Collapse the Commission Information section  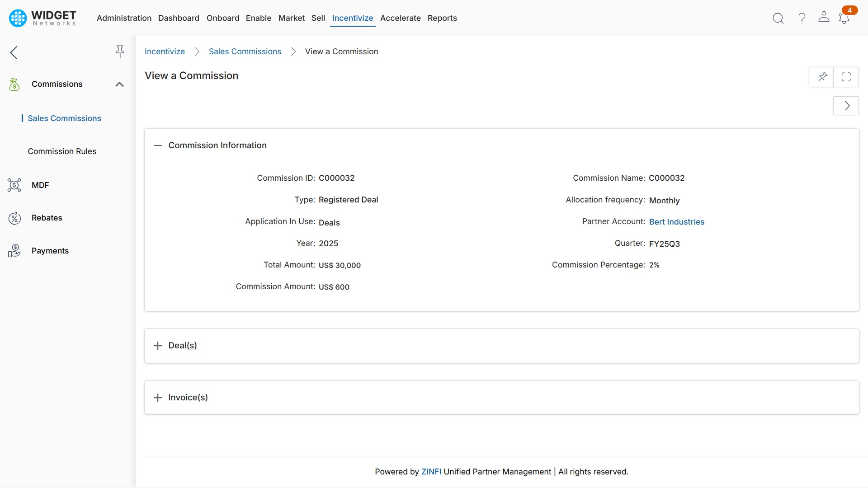pyautogui.click(x=157, y=145)
